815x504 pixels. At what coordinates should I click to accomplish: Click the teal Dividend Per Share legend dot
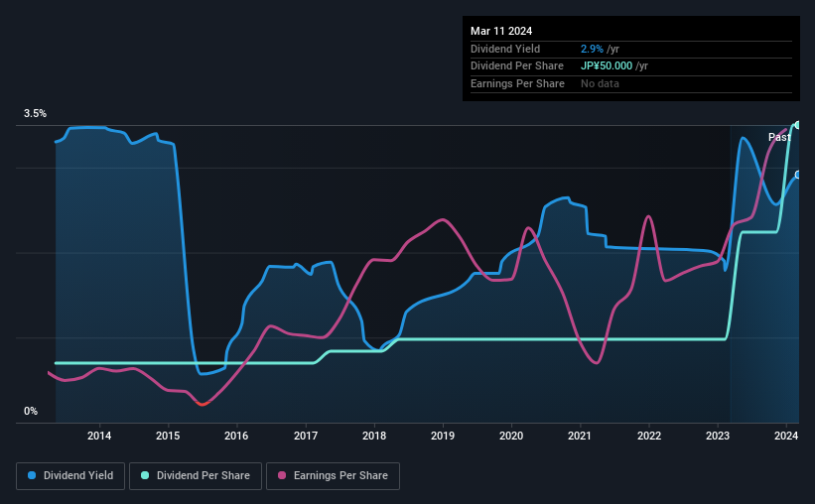(145, 475)
